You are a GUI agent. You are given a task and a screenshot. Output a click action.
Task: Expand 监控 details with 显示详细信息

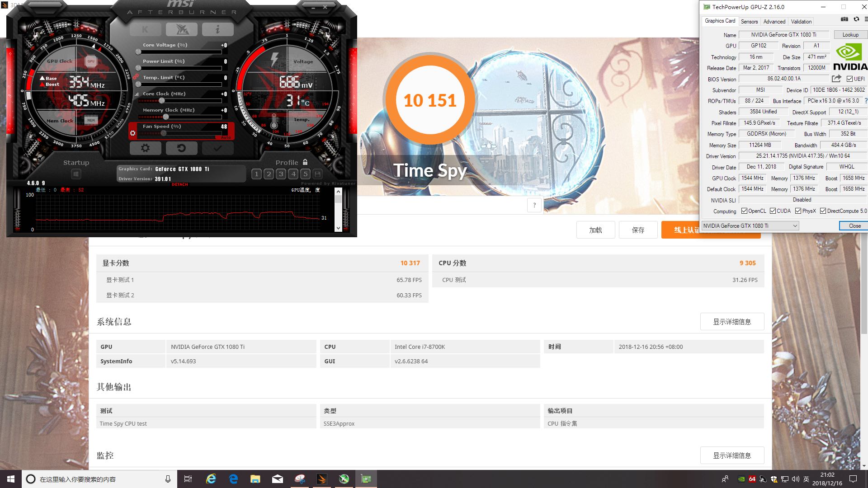[x=732, y=455]
